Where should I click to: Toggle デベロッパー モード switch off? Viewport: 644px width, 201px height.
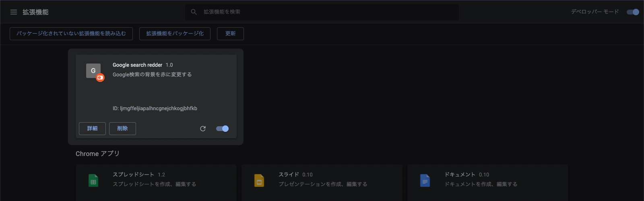pos(633,12)
